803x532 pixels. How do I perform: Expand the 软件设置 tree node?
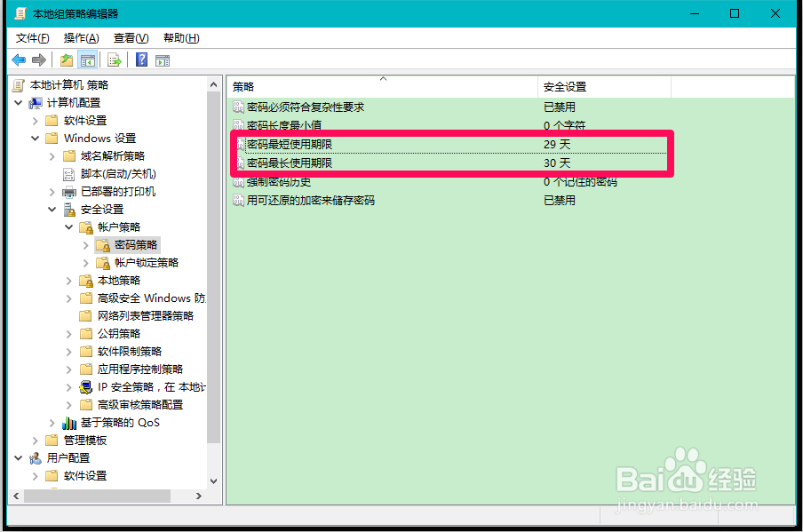(x=35, y=120)
